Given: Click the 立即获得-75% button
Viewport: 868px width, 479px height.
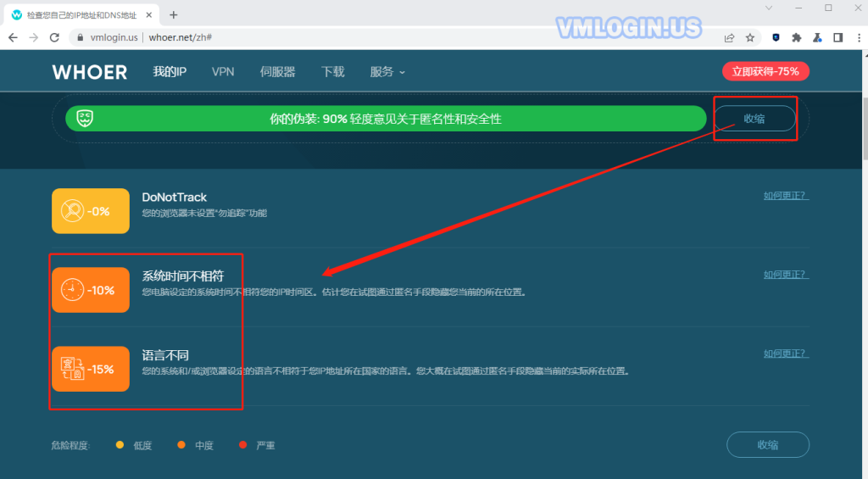Looking at the screenshot, I should click(x=765, y=71).
